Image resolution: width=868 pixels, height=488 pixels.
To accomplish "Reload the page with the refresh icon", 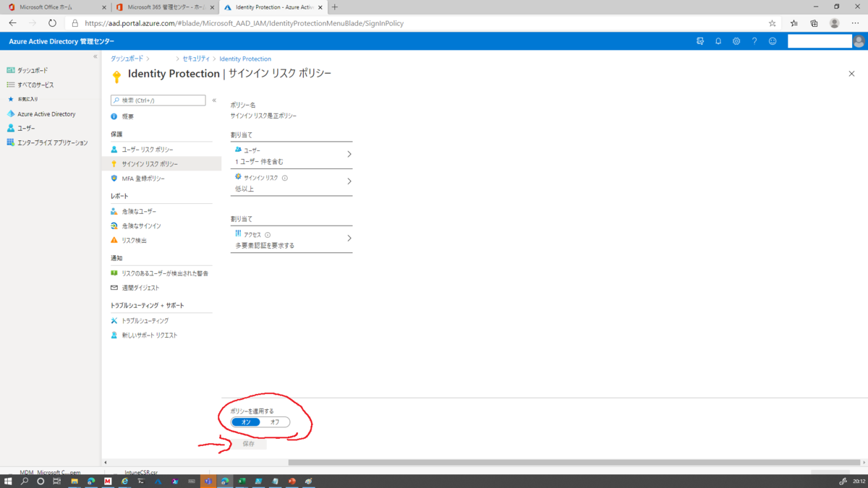I will [x=52, y=23].
